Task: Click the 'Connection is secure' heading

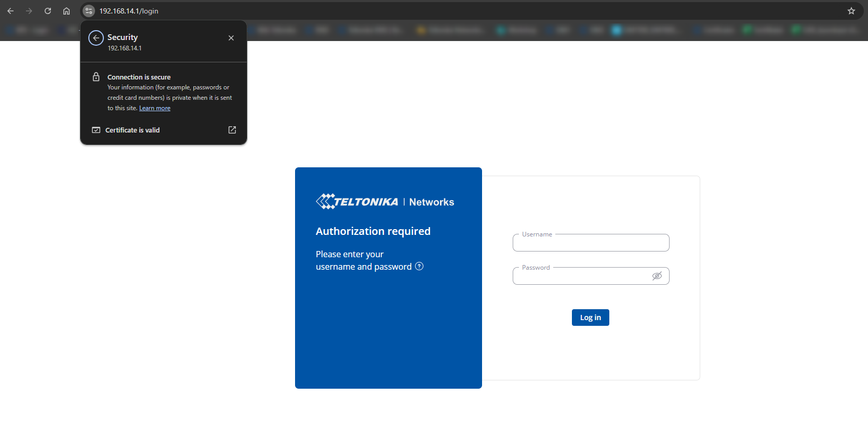Action: coord(139,77)
